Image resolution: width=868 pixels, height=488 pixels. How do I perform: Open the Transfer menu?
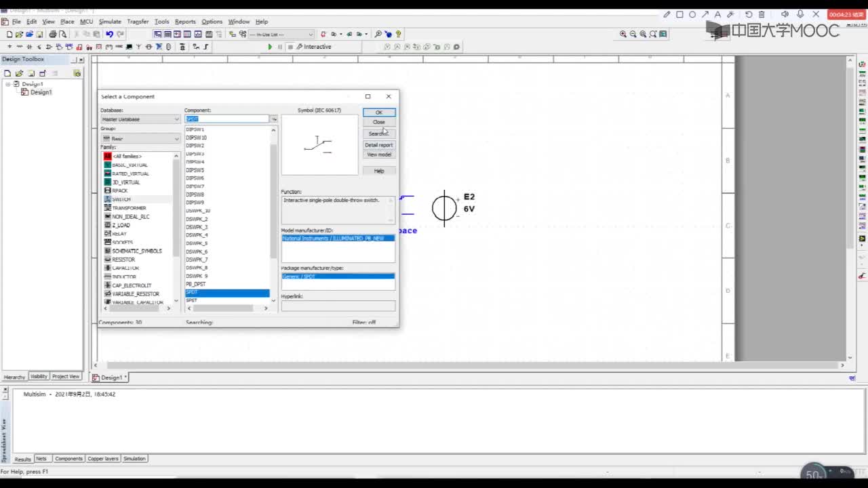[x=138, y=22]
